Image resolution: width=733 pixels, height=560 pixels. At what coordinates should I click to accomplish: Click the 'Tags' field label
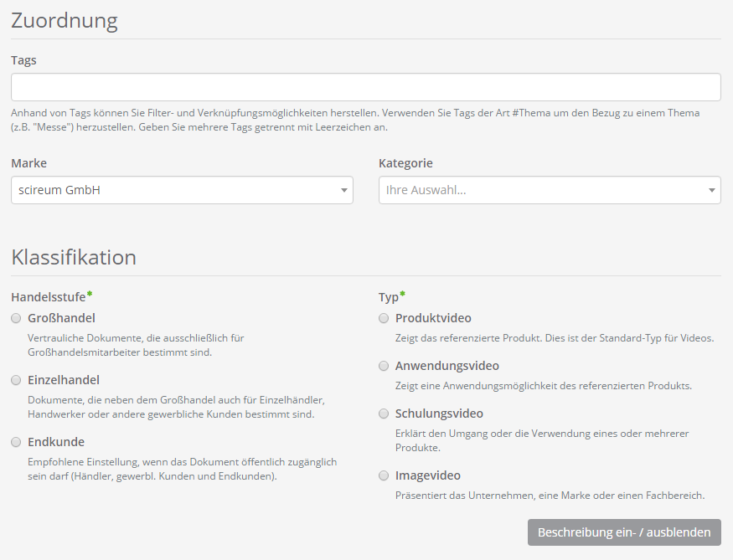(x=23, y=60)
